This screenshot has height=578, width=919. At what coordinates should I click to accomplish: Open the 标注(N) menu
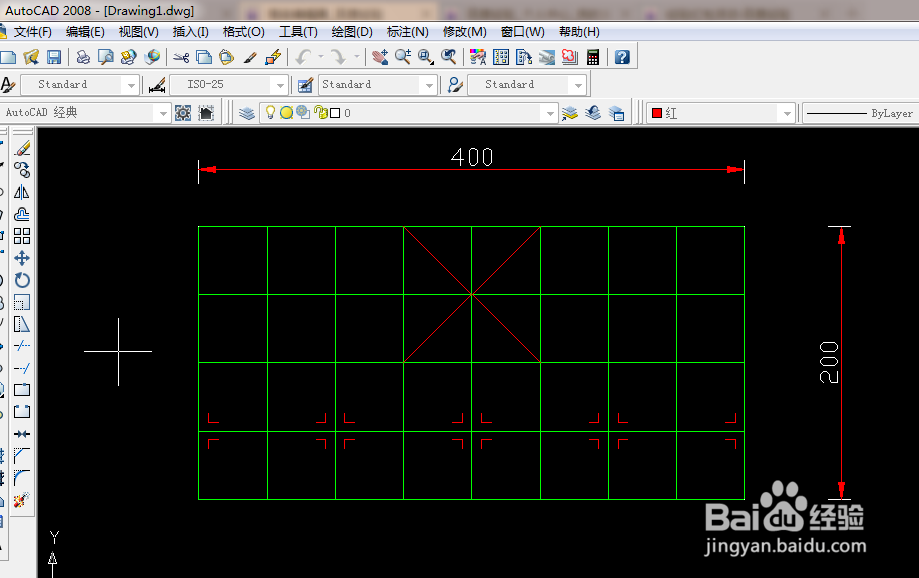[x=407, y=32]
